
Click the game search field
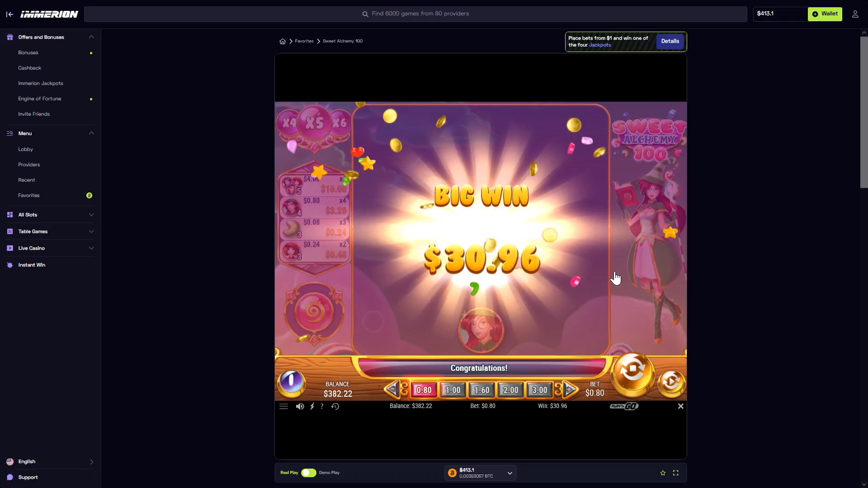(x=415, y=14)
